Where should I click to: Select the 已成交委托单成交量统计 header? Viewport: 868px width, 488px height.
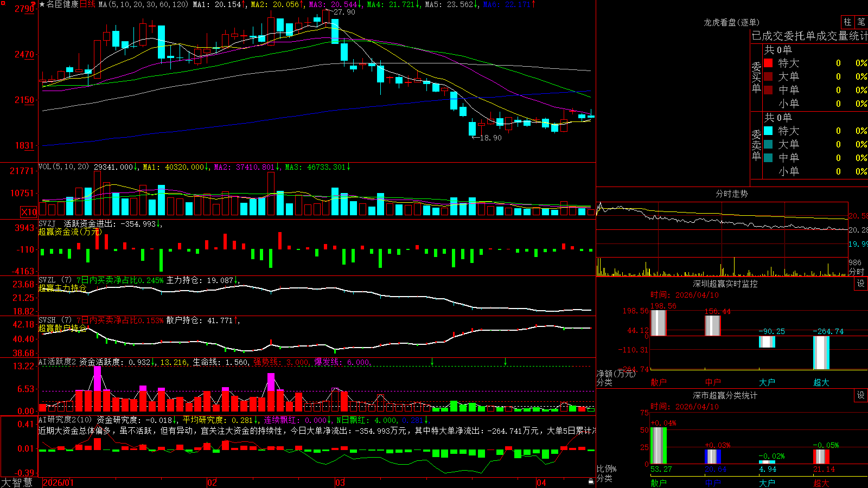(809, 36)
